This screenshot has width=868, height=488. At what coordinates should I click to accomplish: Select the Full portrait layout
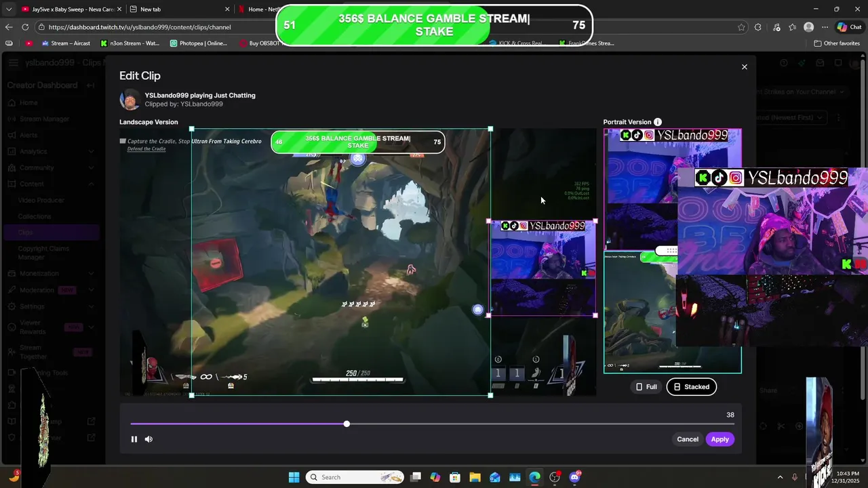coord(646,387)
